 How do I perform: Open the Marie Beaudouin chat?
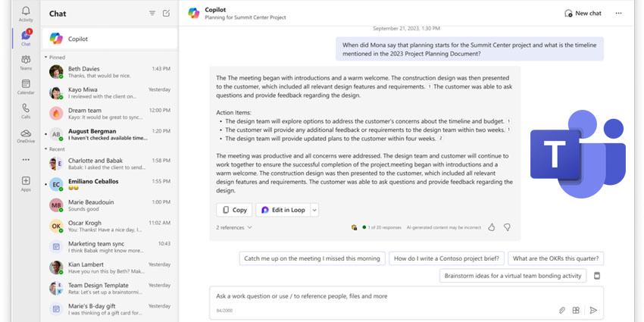110,205
